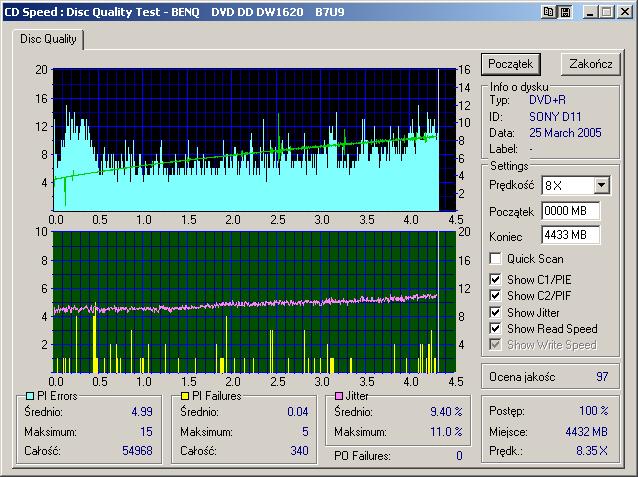The image size is (638, 477).
Task: Switch to the Disc Quality tab
Action: (48, 39)
